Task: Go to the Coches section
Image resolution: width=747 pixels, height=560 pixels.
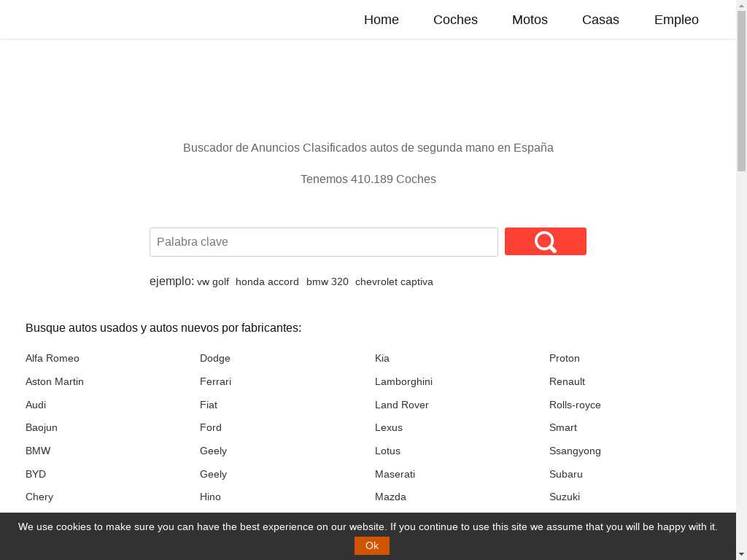Action: tap(455, 20)
